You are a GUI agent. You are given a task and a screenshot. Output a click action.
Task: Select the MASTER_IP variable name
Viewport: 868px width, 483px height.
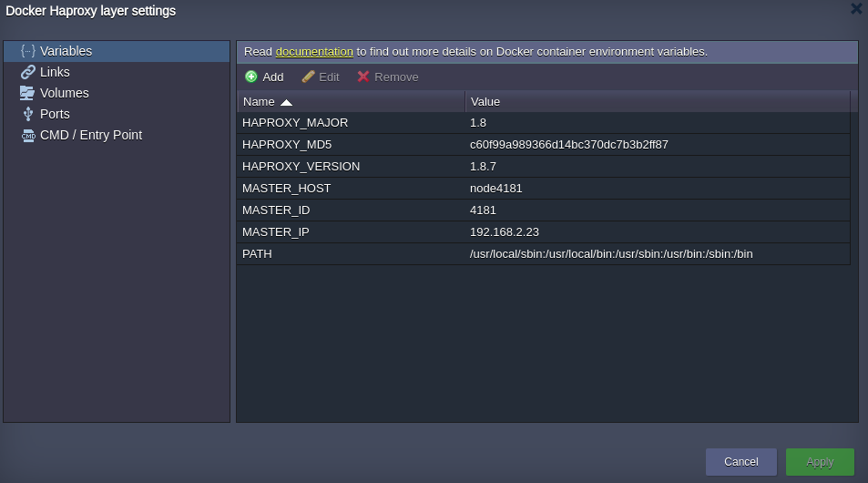[276, 232]
